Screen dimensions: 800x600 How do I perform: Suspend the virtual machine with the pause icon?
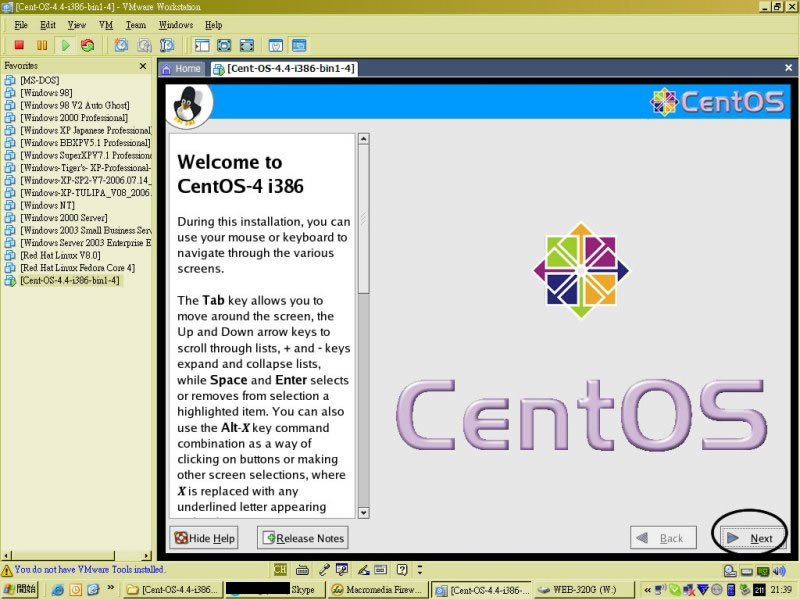pos(42,45)
